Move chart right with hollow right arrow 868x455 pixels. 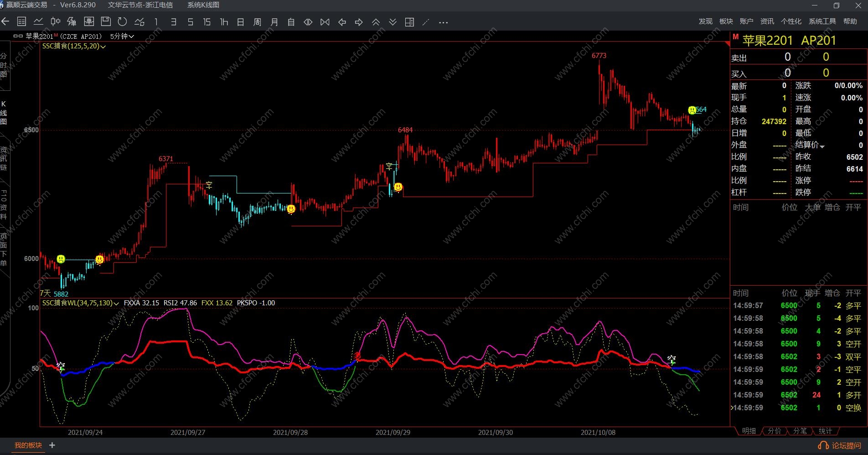[359, 21]
